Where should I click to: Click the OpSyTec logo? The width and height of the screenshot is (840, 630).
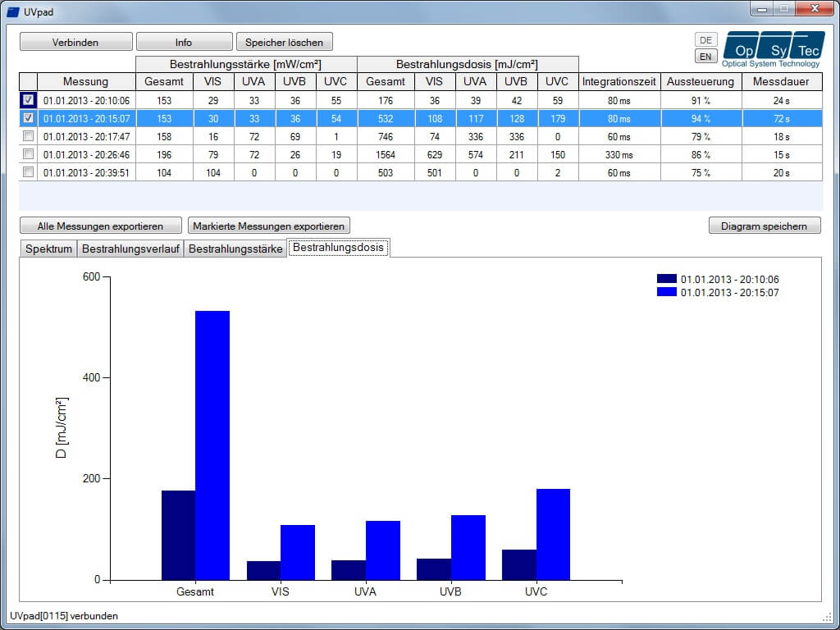coord(773,49)
